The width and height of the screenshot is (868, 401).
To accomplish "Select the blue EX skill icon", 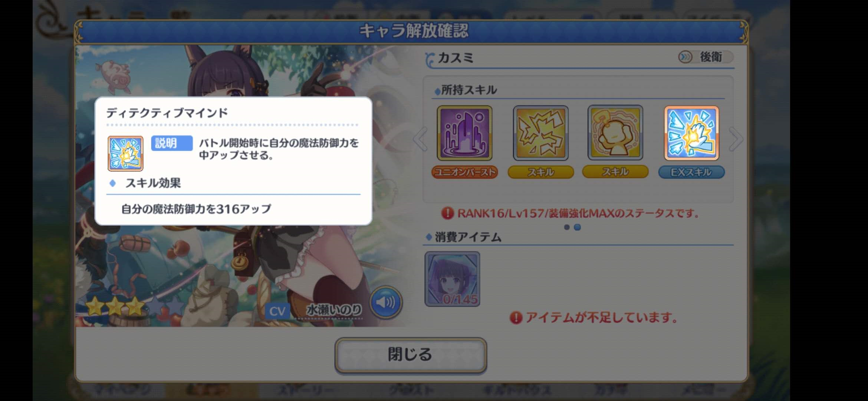I will (x=691, y=133).
